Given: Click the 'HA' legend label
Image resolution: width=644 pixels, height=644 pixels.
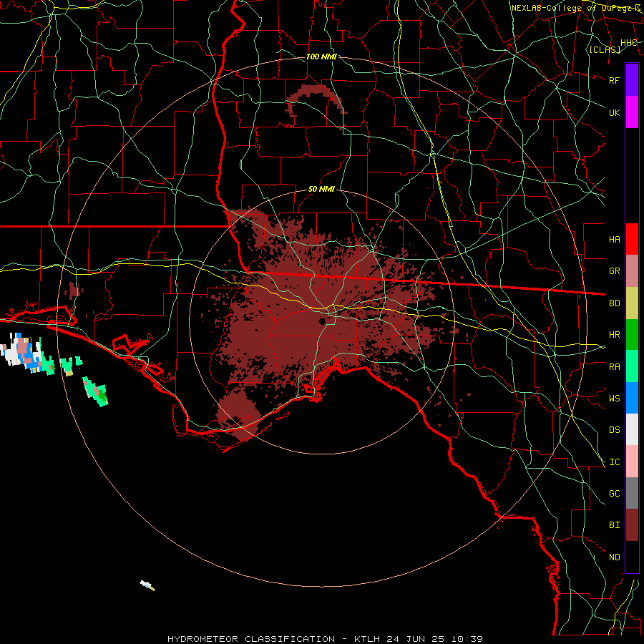Looking at the screenshot, I should pyautogui.click(x=614, y=239).
